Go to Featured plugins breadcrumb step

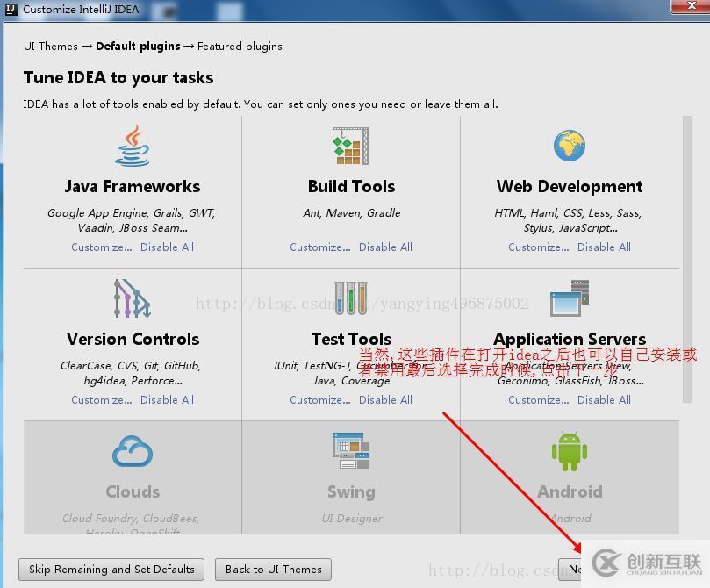click(x=240, y=47)
